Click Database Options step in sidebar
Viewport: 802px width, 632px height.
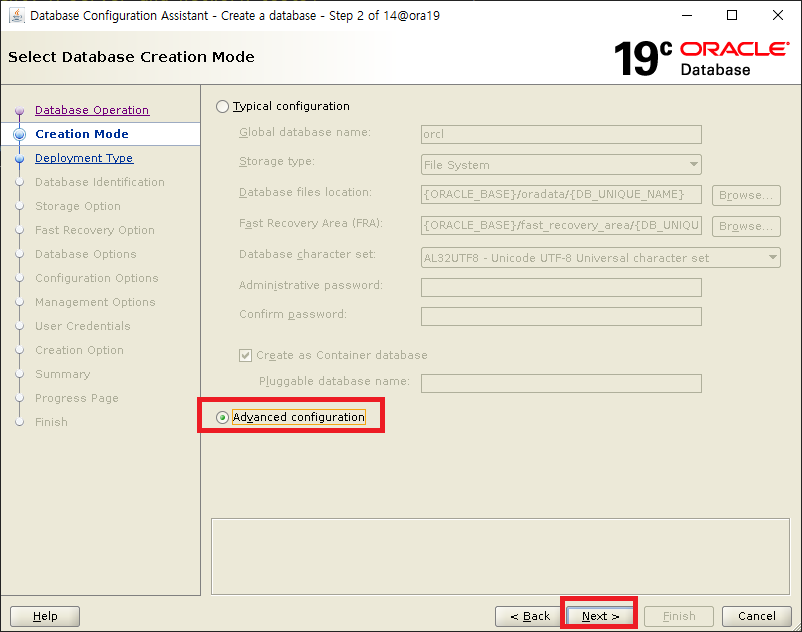tap(85, 254)
